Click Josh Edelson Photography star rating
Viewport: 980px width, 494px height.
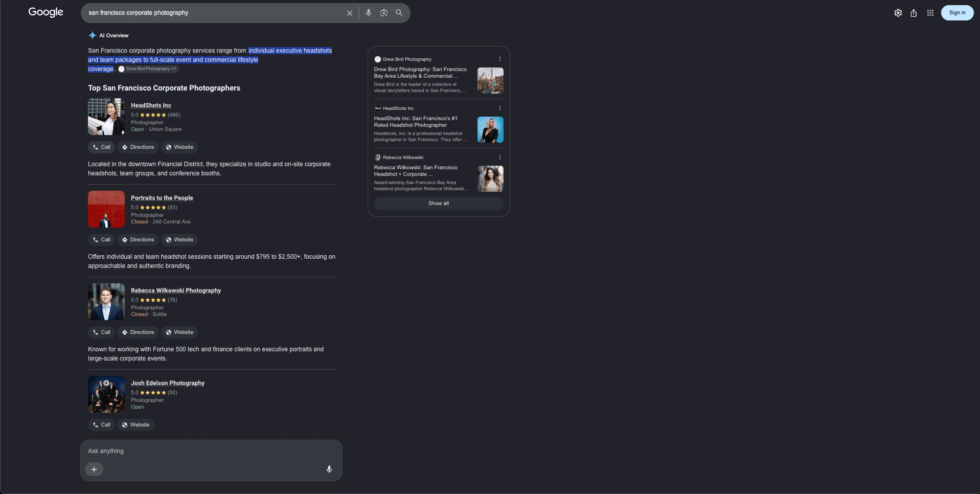153,393
